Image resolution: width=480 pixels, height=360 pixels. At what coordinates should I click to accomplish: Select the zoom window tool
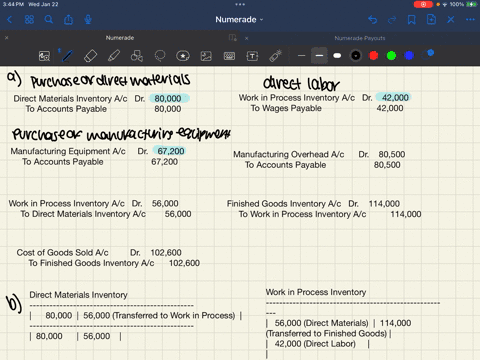coord(44,56)
